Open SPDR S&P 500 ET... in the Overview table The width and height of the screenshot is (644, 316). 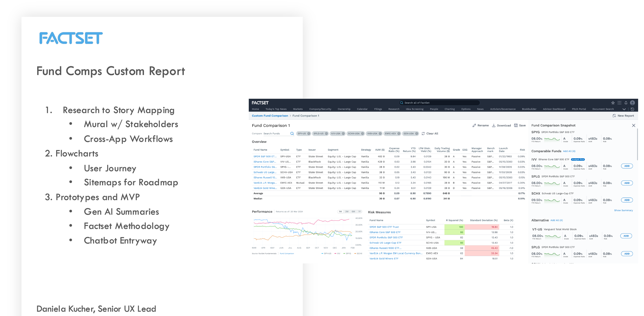265,156
